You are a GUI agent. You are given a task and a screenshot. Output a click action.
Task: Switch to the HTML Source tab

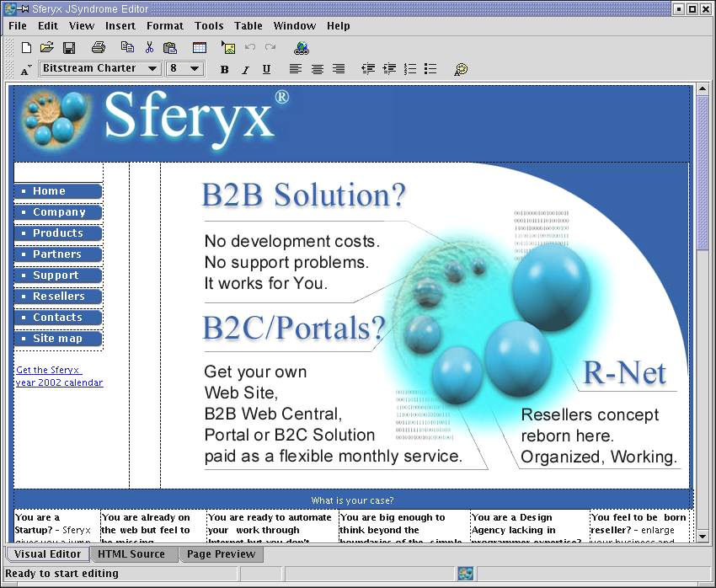pos(131,554)
